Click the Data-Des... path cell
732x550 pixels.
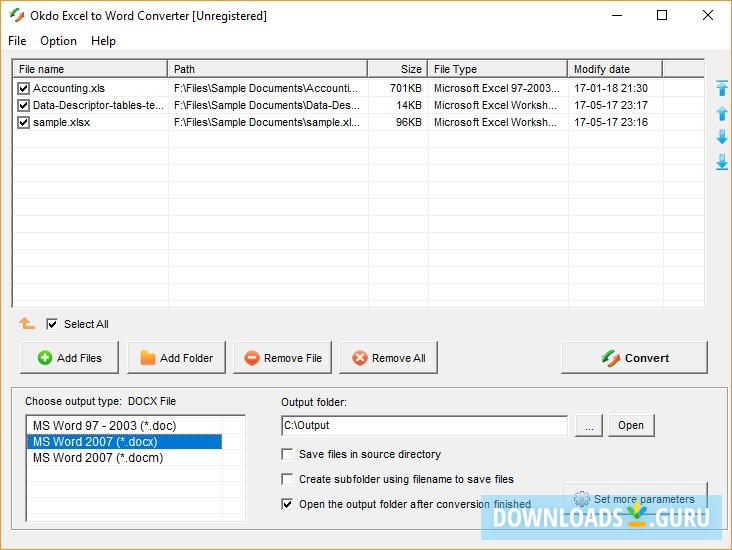(267, 106)
